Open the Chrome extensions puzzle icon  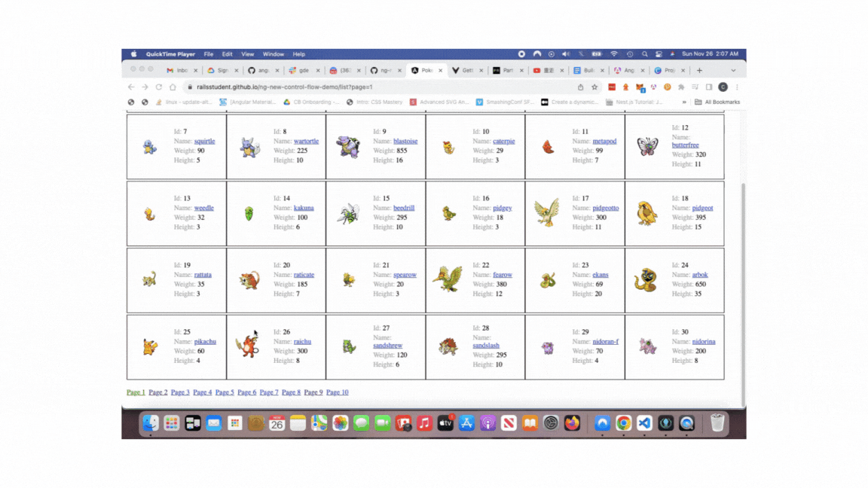click(681, 87)
